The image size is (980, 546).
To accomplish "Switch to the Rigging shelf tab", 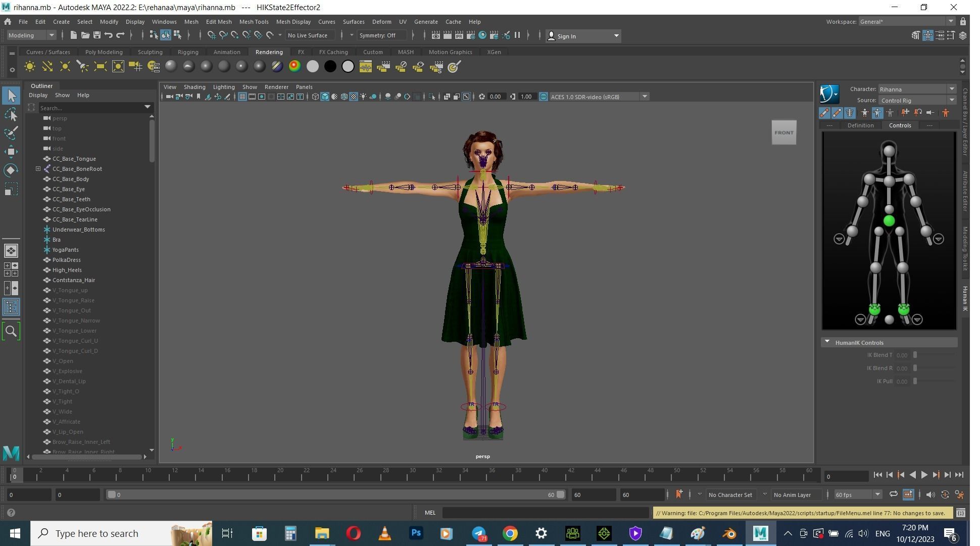I will 188,52.
